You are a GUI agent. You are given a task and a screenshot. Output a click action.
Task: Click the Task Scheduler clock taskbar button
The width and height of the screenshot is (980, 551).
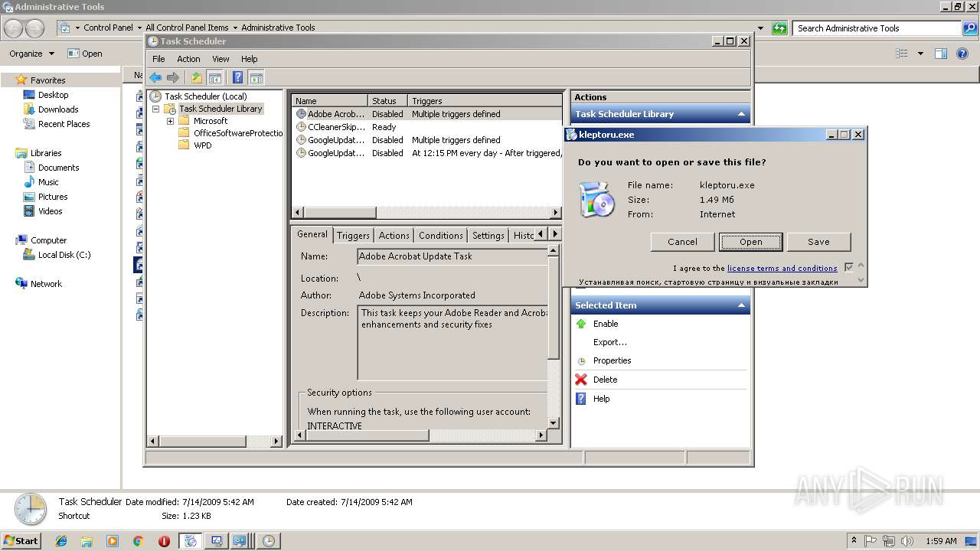268,541
